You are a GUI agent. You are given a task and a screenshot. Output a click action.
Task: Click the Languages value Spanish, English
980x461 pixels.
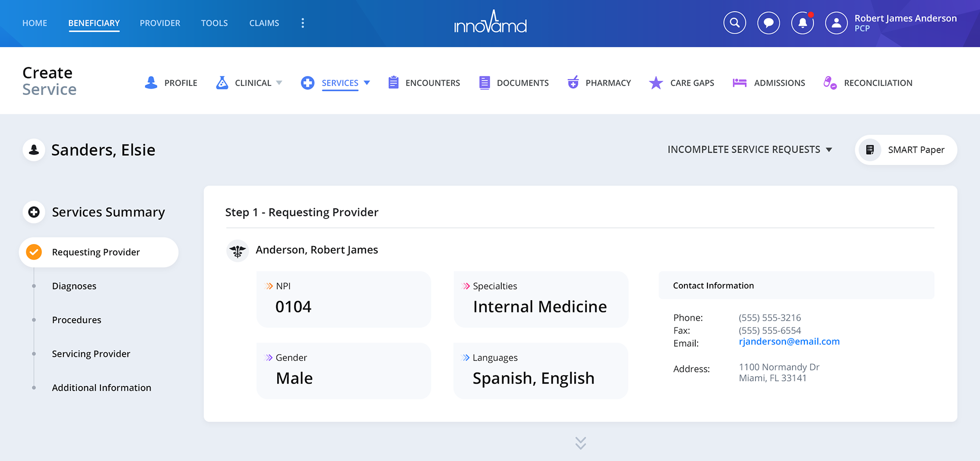533,378
